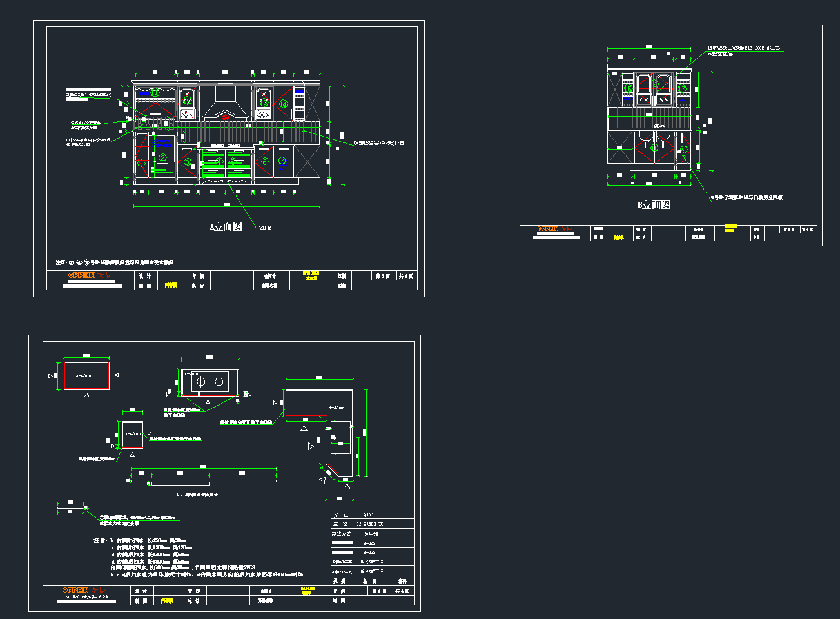Select cabinet number 6 circle marker
Image resolution: width=840 pixels, height=619 pixels.
264,161
